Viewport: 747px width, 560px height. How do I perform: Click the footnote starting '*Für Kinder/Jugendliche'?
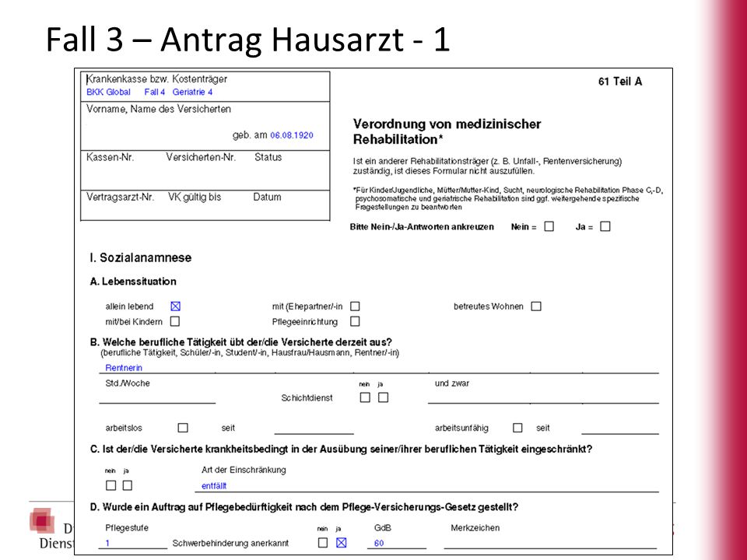508,198
